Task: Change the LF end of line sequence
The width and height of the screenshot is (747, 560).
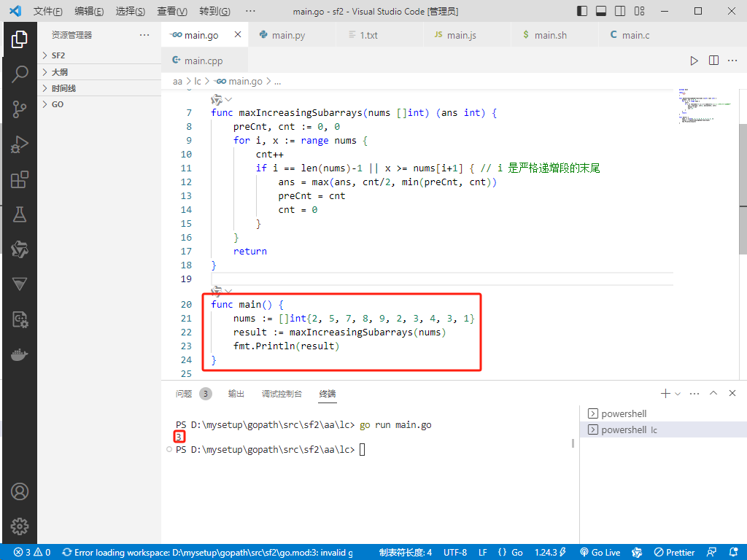Action: point(483,553)
